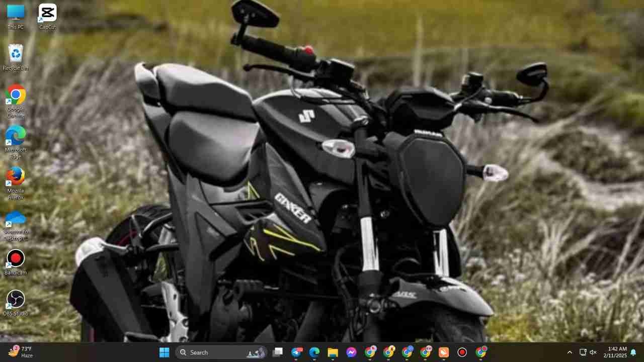The height and width of the screenshot is (362, 644).
Task: Click the muted volume icon
Action: [593, 352]
